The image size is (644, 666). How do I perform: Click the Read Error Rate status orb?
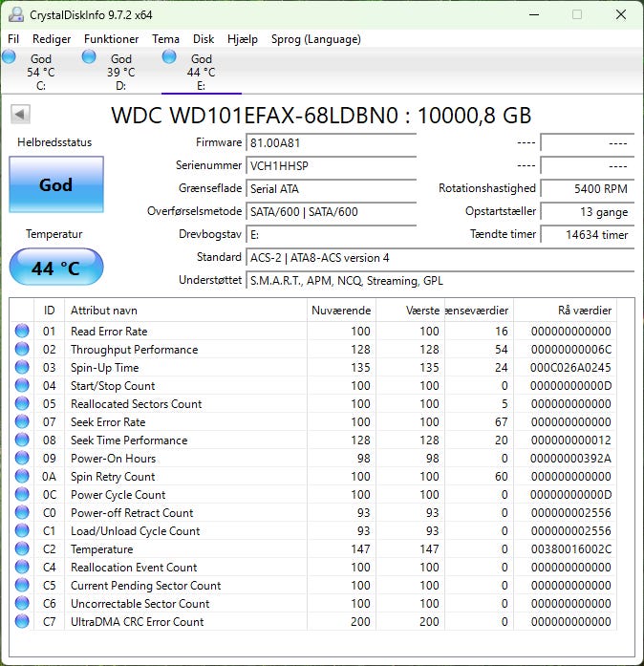pos(22,332)
